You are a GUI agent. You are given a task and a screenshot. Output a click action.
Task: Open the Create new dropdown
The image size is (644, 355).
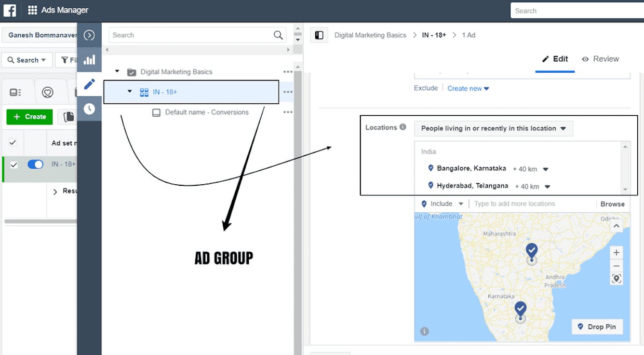(x=468, y=88)
